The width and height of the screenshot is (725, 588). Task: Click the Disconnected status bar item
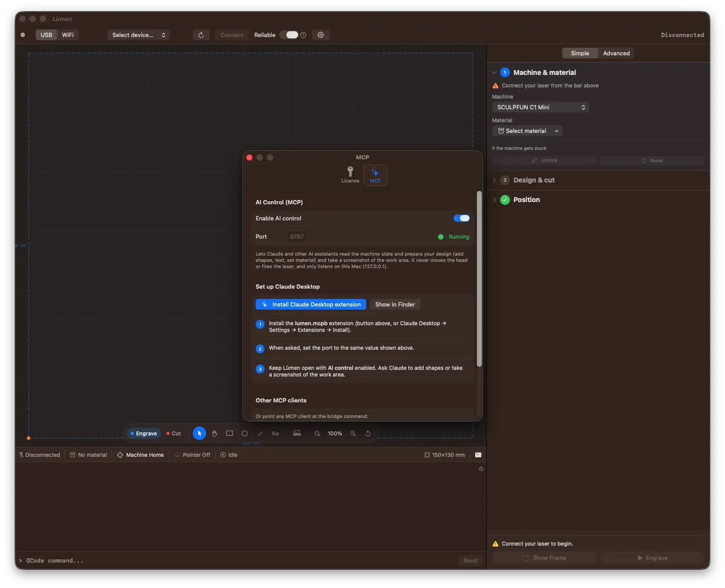pyautogui.click(x=39, y=455)
